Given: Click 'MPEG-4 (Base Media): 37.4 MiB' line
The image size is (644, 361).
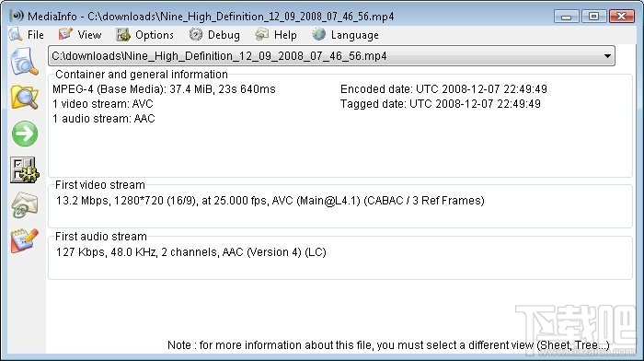Looking at the screenshot, I should tap(164, 89).
